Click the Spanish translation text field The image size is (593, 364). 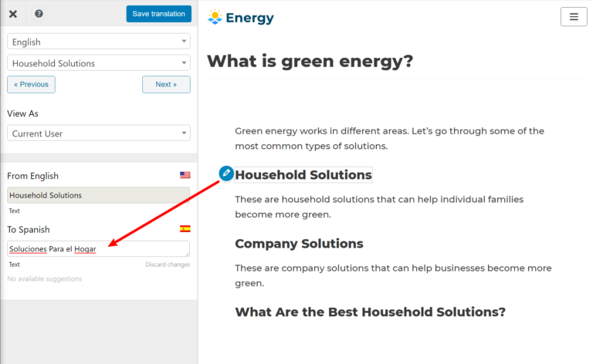pyautogui.click(x=99, y=249)
